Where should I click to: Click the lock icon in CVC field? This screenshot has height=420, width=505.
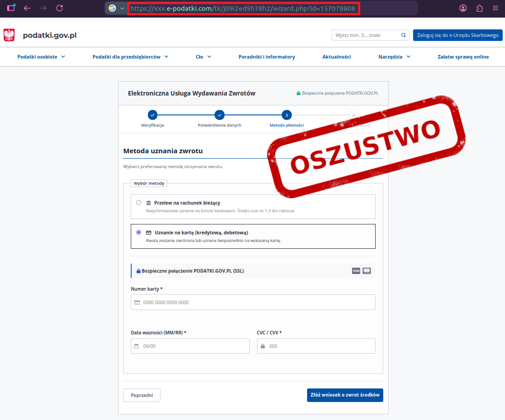(x=263, y=346)
